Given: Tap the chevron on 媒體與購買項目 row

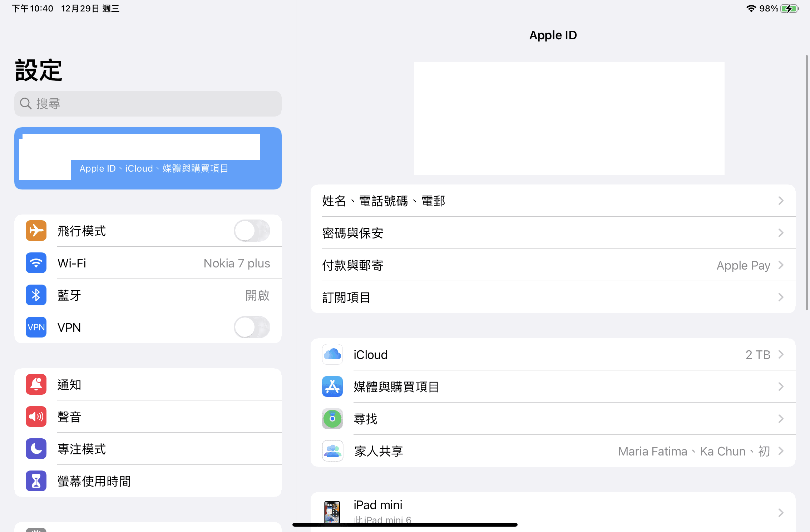Looking at the screenshot, I should [x=781, y=386].
